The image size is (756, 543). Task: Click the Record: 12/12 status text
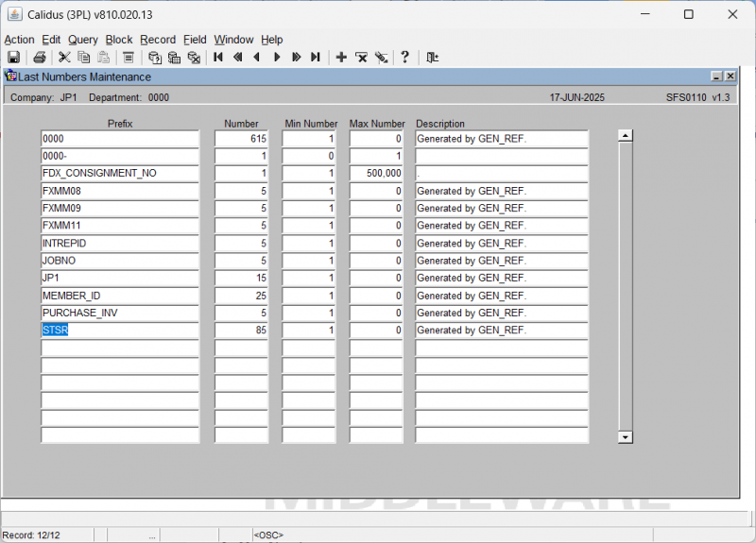coord(31,535)
